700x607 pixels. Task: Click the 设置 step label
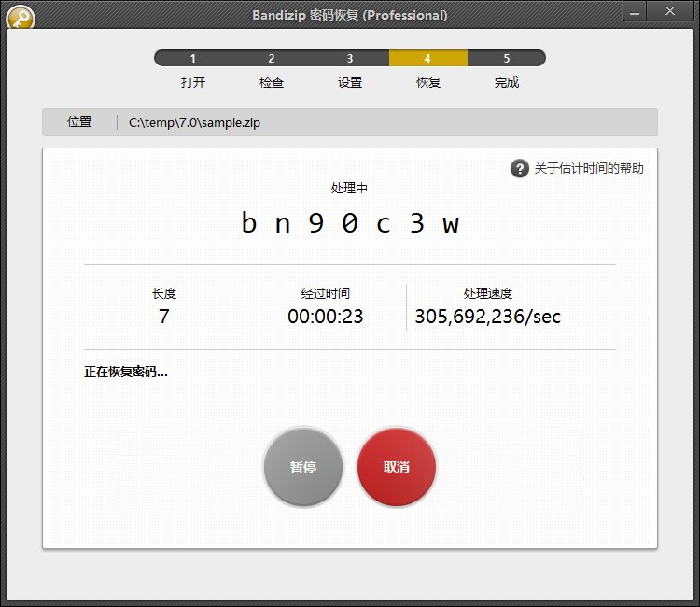pos(350,82)
